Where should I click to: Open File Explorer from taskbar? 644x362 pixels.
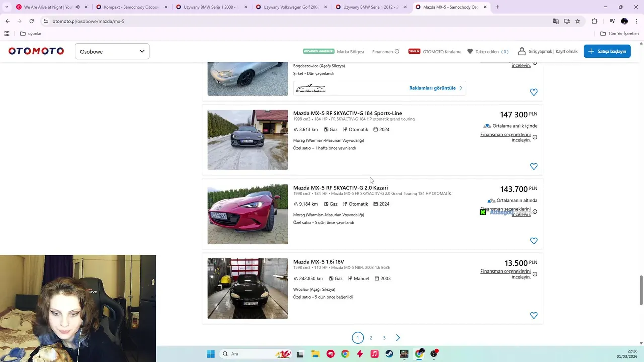pyautogui.click(x=315, y=354)
